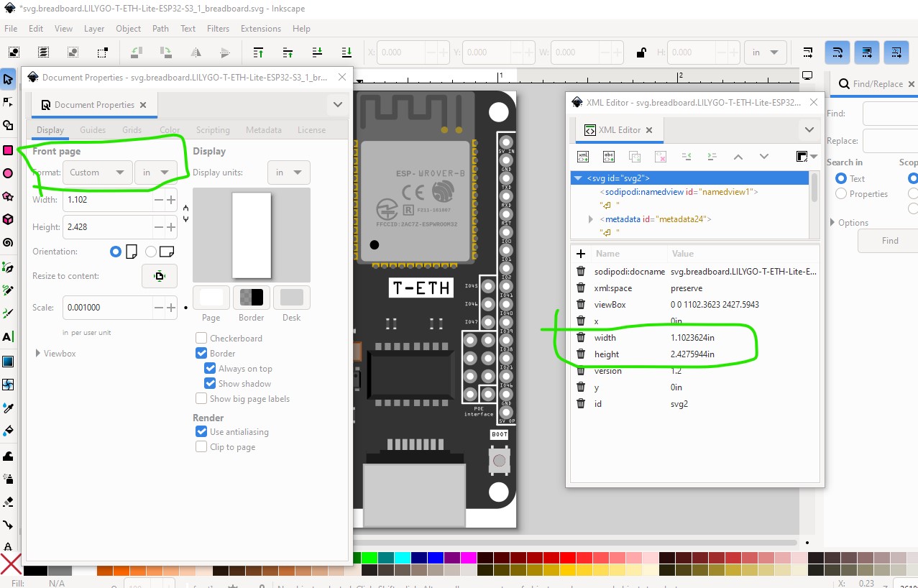
Task: Select landscape orientation radio button
Action: (151, 252)
